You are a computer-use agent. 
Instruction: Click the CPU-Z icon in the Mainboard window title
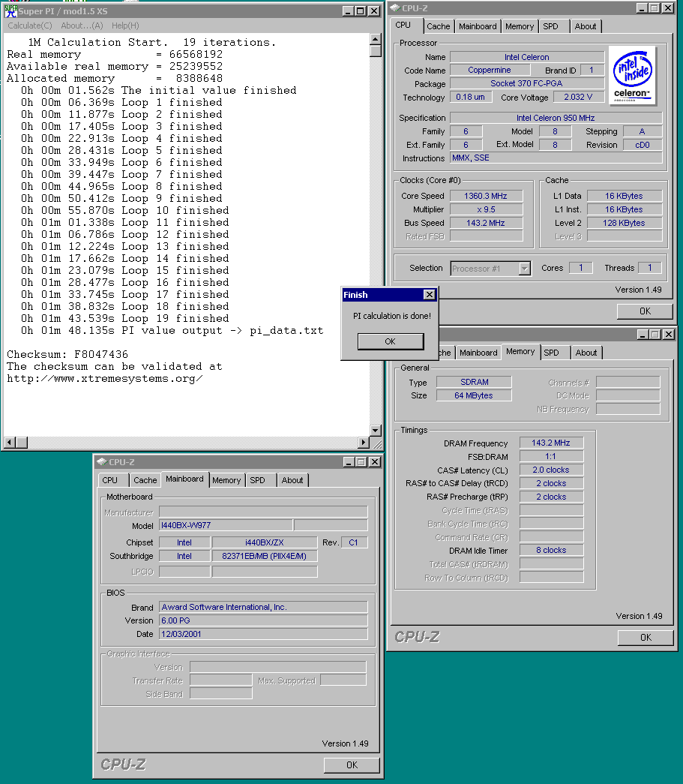coord(102,462)
